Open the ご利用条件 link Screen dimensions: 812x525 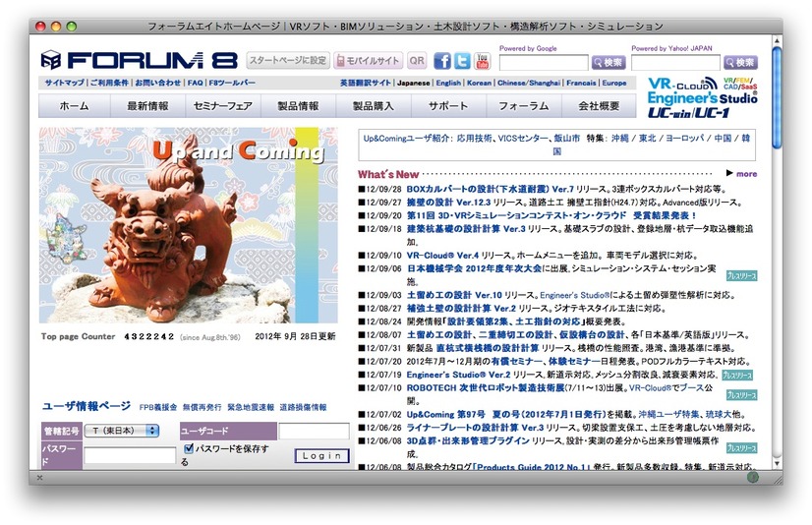109,83
